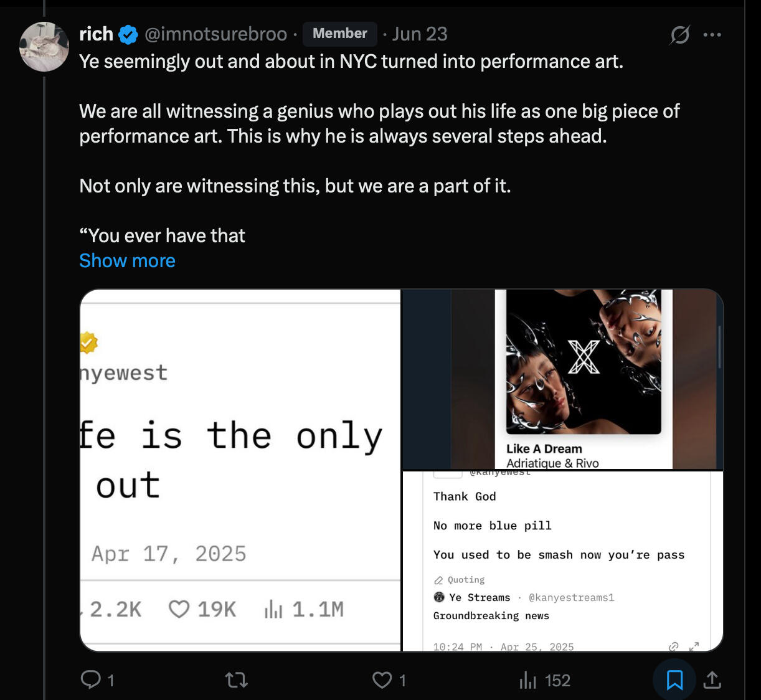761x700 pixels.
Task: Repost this tweet using the retweet icon
Action: 237,679
